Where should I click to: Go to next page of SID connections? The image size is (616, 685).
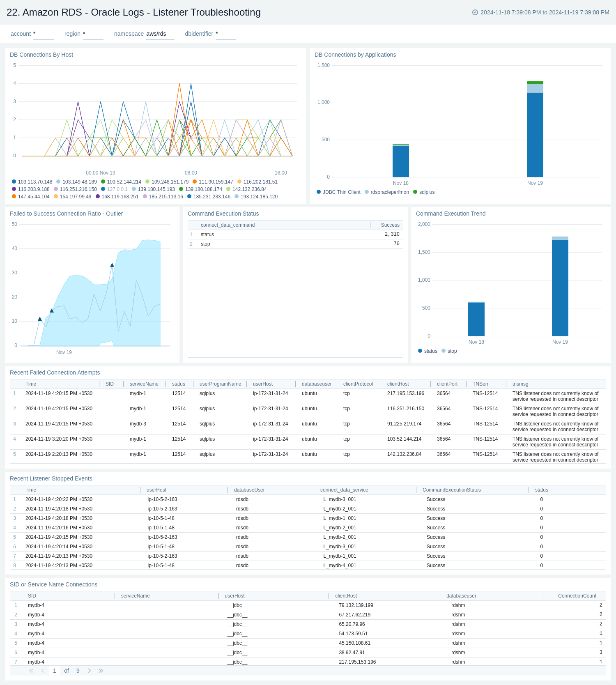(89, 671)
